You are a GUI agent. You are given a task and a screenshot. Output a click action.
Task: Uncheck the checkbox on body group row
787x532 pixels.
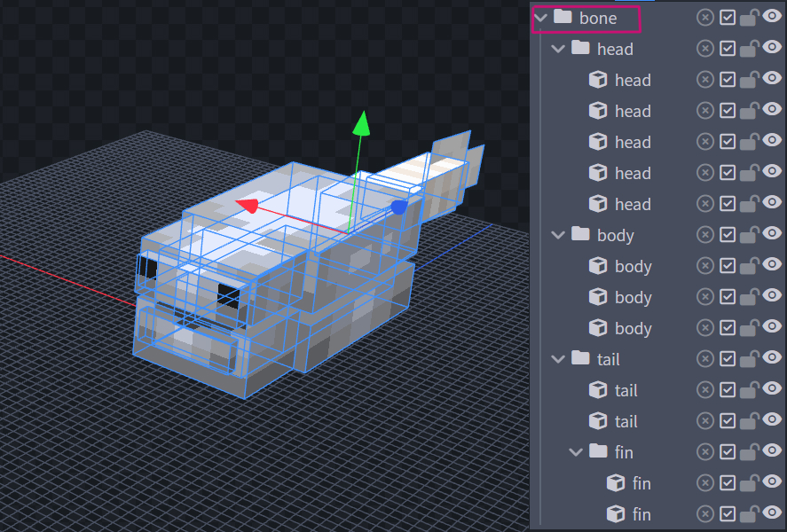728,235
